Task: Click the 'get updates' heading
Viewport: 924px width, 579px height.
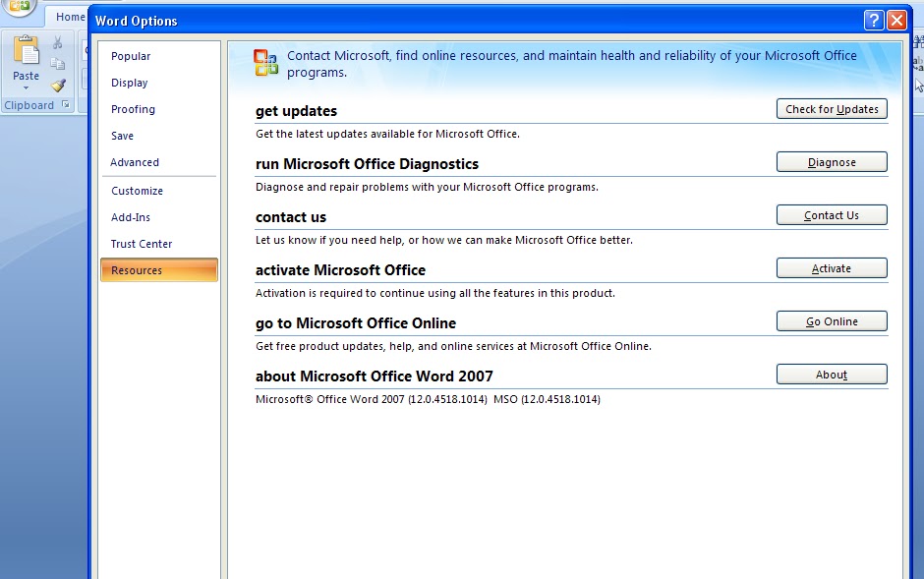Action: click(297, 111)
